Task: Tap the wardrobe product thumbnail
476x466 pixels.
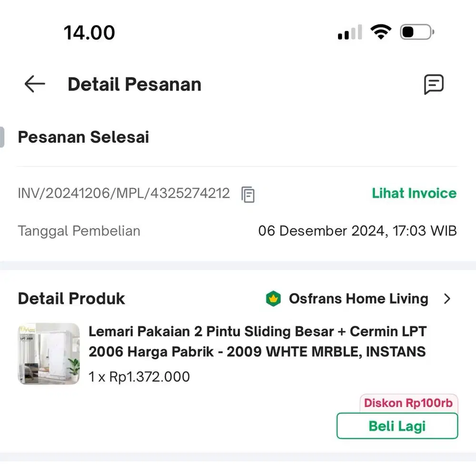Action: (49, 354)
